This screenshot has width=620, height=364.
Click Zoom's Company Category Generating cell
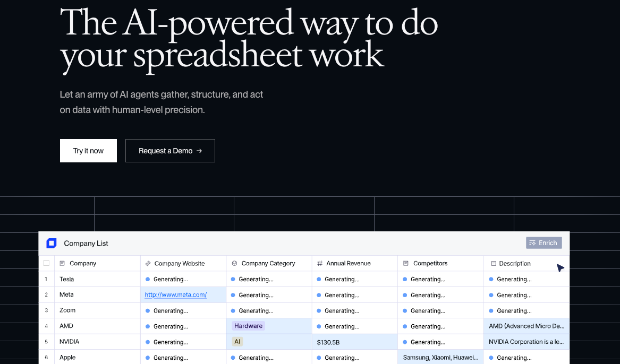point(269,310)
